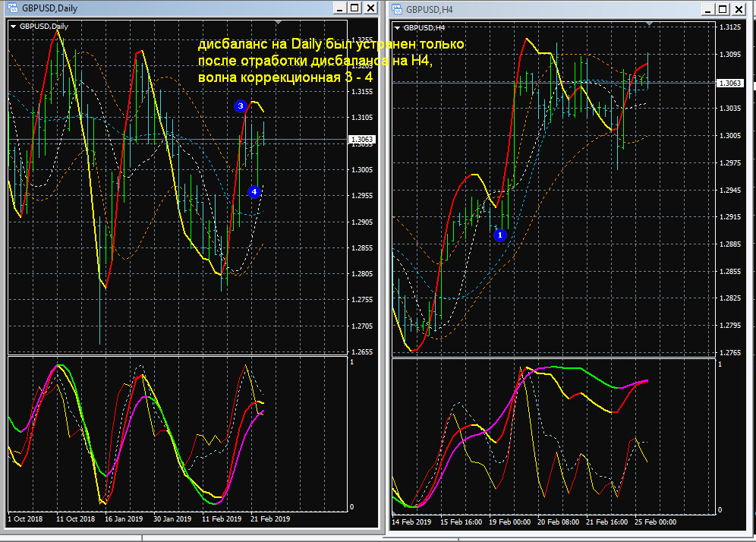Click the chart shift marker on Daily chart

click(279, 22)
